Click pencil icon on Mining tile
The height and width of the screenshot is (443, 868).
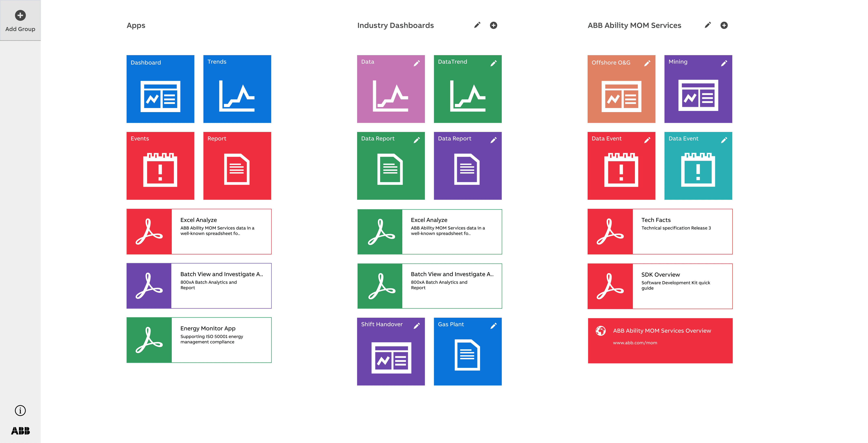[724, 63]
